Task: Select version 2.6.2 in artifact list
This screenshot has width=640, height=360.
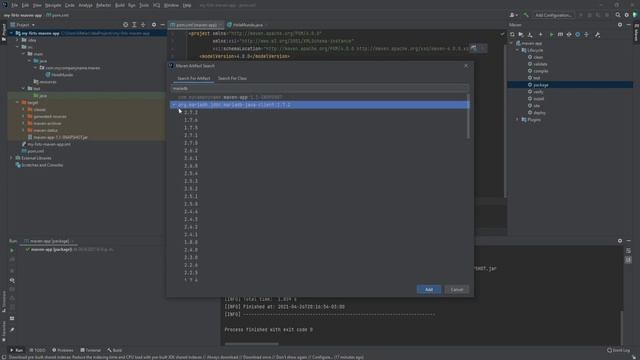Action: (x=191, y=151)
